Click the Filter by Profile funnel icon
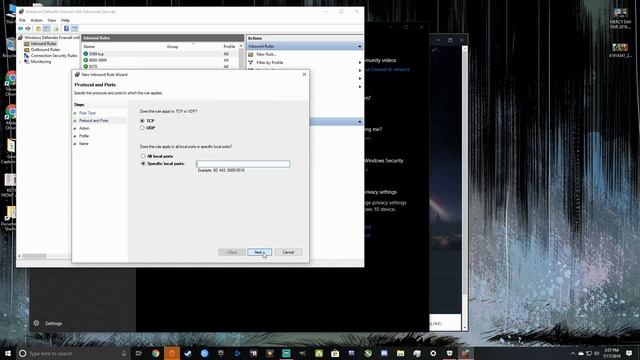640x360 pixels. pyautogui.click(x=251, y=62)
